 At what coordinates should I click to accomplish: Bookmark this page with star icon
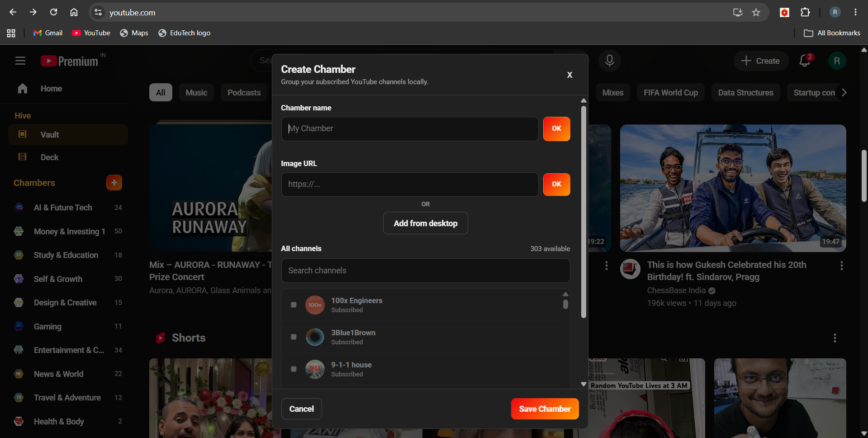(756, 12)
